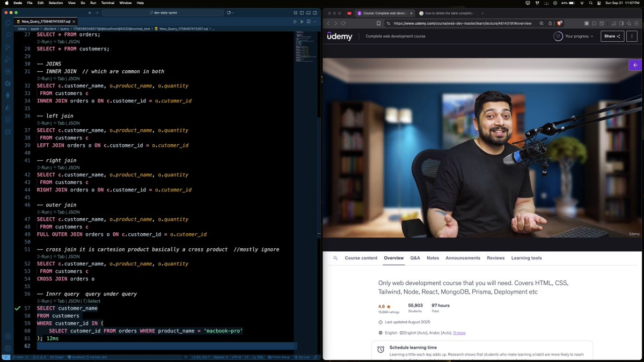Viewport: 644px width, 362px height.
Task: Open the Spaces: 4 indentation selector
Action: (x=221, y=357)
